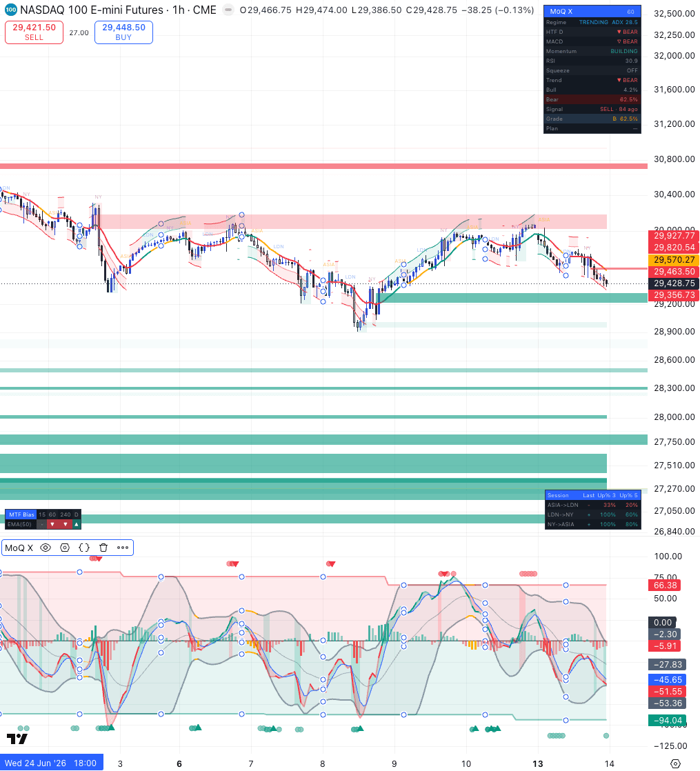Viewport: 700px width, 771px height.
Task: Click the MTF Bias blue header cell
Action: [21, 514]
